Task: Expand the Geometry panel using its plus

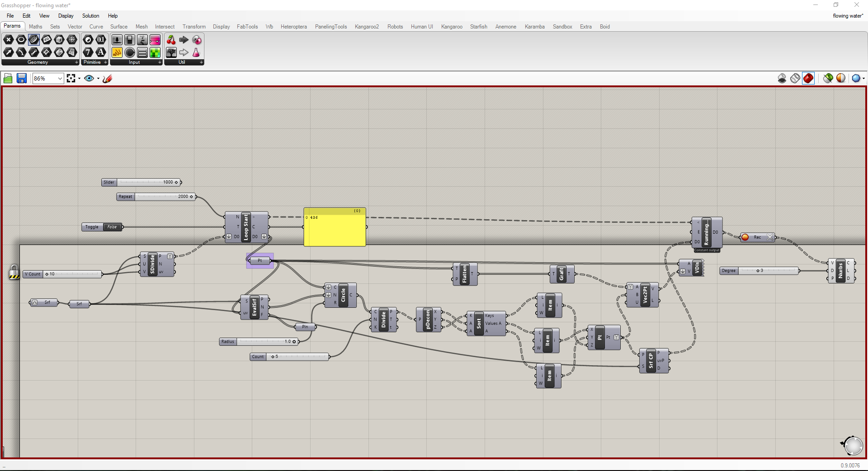Action: pos(76,62)
